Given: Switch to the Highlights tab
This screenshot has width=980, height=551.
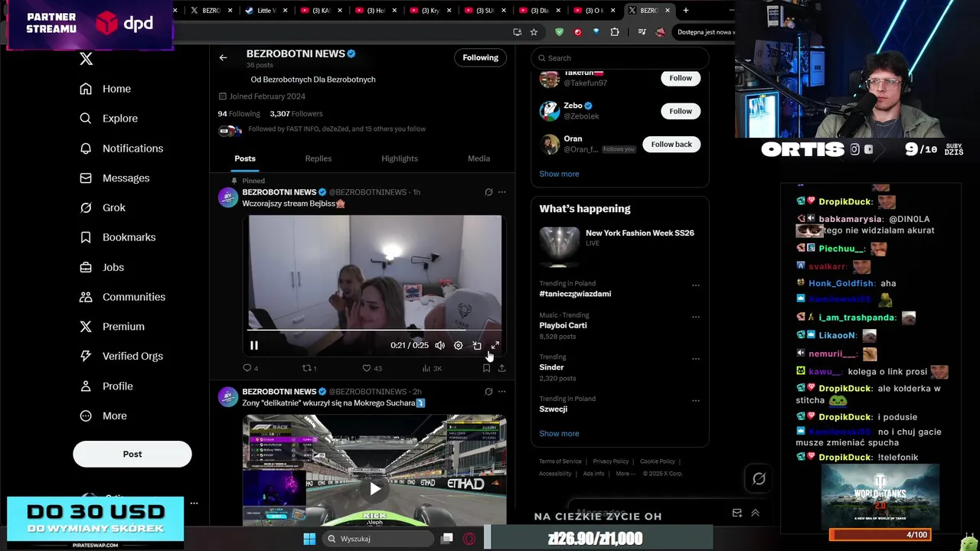Looking at the screenshot, I should point(400,158).
